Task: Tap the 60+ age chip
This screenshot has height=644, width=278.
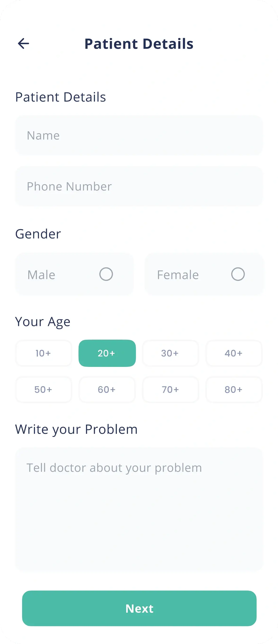Action: point(107,389)
